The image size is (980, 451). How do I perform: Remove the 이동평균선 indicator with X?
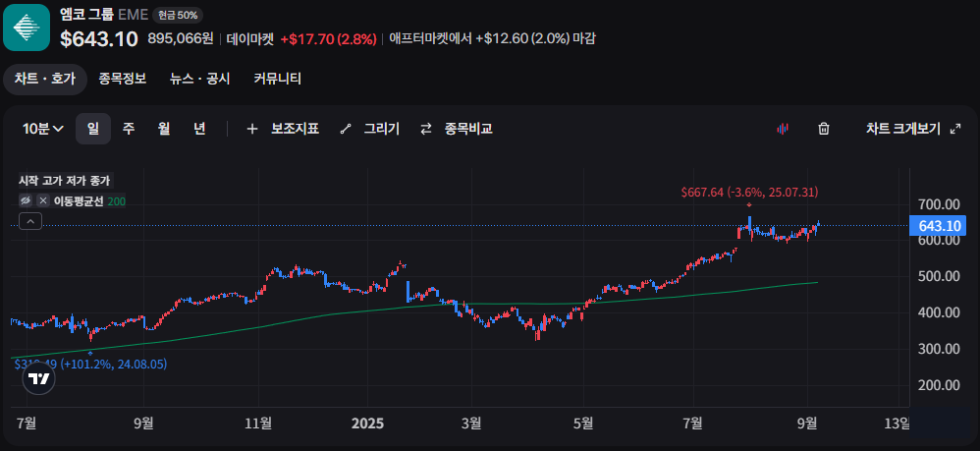click(42, 200)
